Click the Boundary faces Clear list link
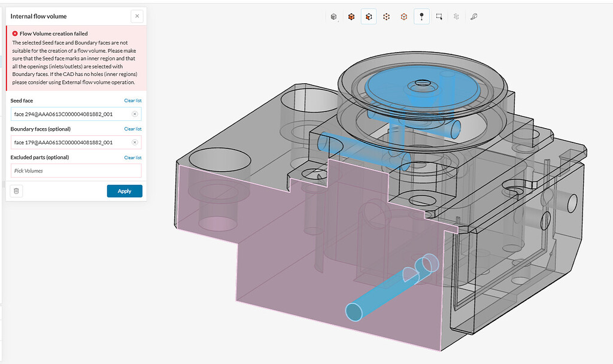This screenshot has height=364, width=613. [132, 129]
